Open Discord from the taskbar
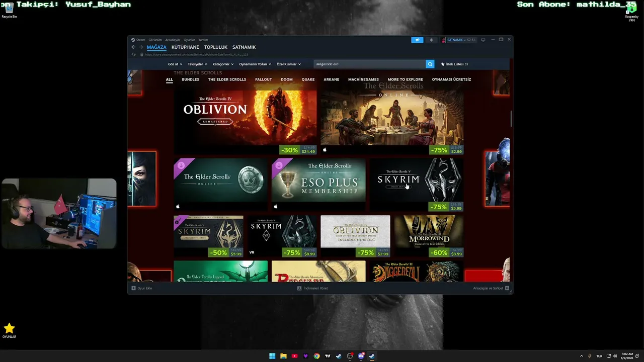Viewport: 644px width, 362px height. 361,356
